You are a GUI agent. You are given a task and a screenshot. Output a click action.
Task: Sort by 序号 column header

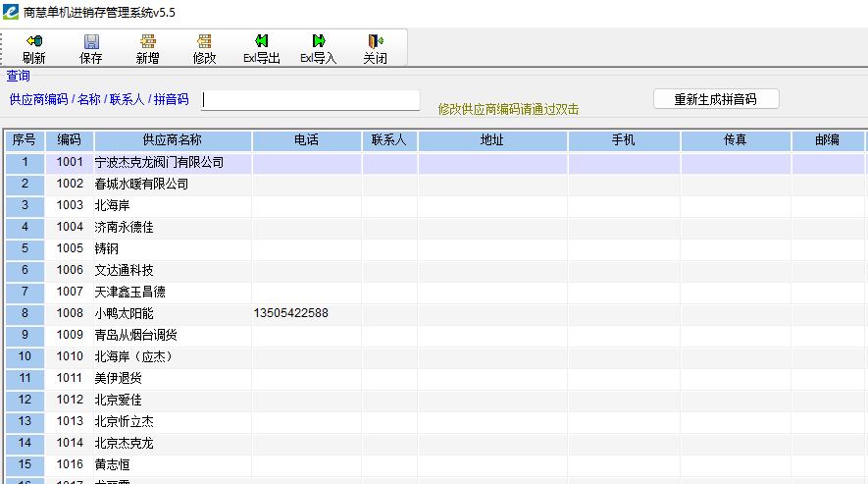click(25, 140)
